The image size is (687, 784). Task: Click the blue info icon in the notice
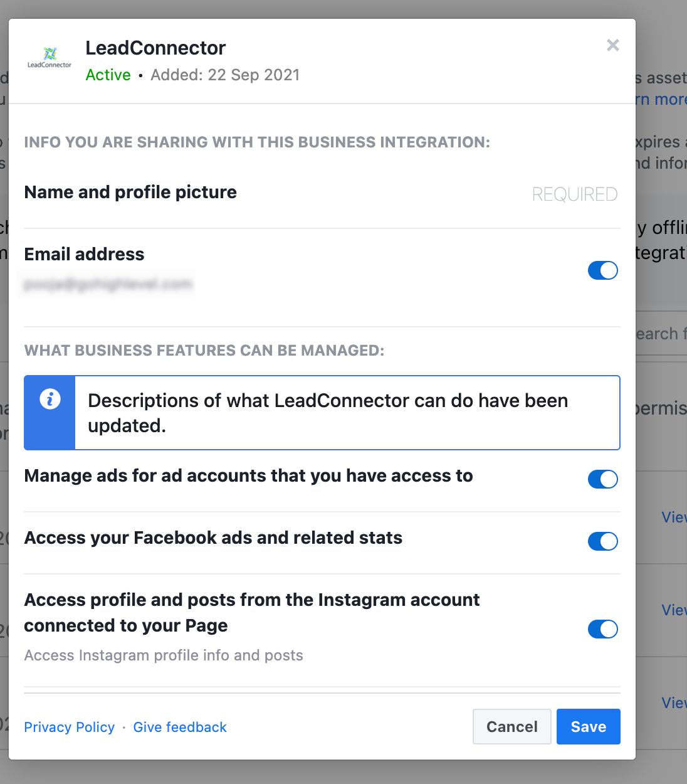[50, 399]
